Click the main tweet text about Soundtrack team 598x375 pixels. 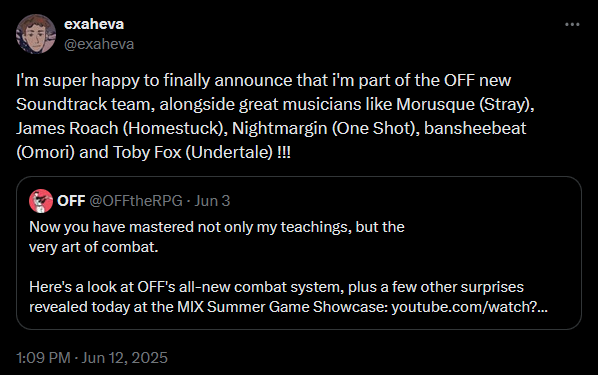click(x=275, y=116)
